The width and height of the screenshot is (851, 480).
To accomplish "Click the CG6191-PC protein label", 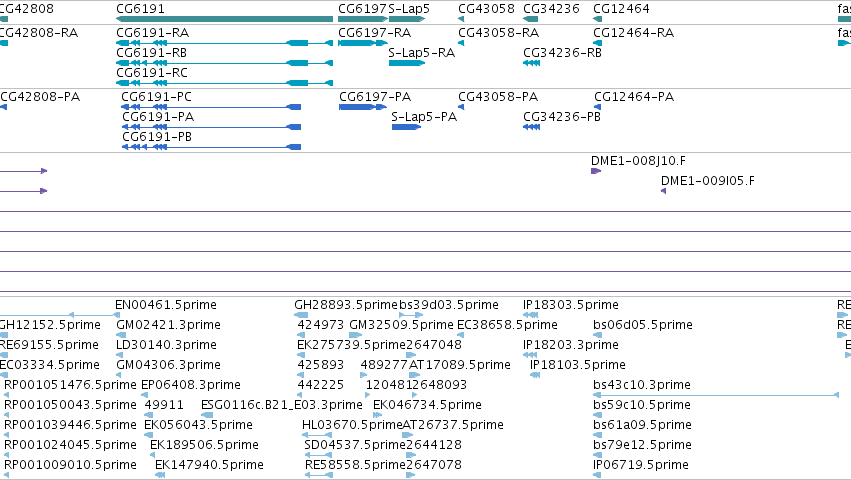I will pyautogui.click(x=156, y=97).
